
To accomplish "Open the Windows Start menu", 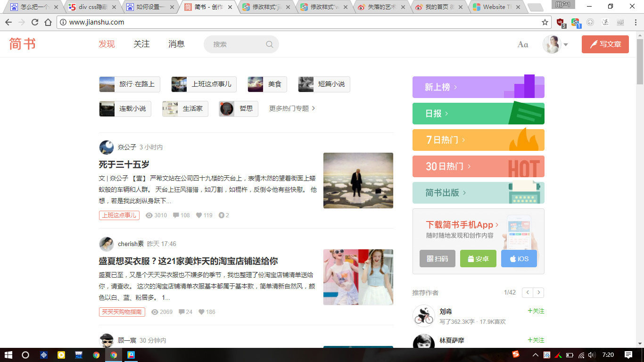I will [x=8, y=355].
